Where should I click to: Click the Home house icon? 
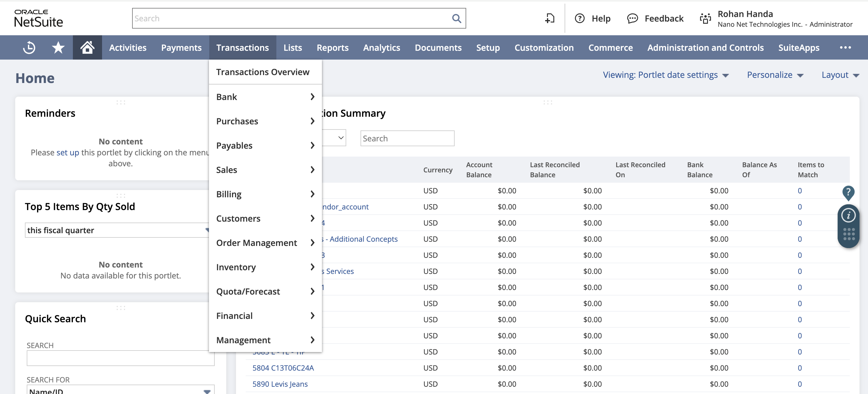point(87,47)
